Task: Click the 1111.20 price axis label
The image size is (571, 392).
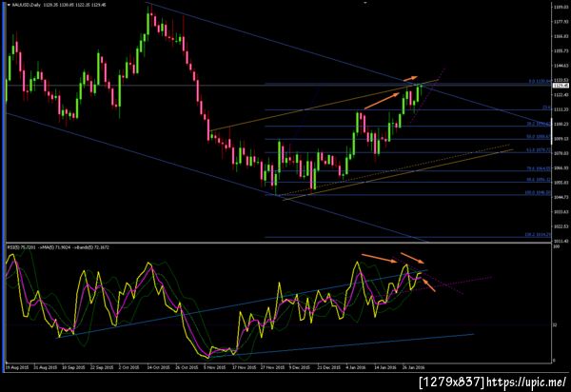Action: click(561, 109)
